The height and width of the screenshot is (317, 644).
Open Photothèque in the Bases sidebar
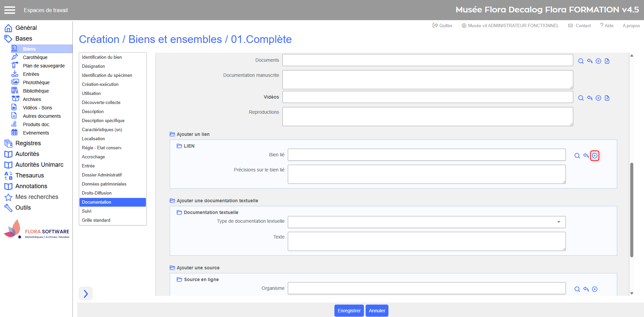tap(36, 83)
